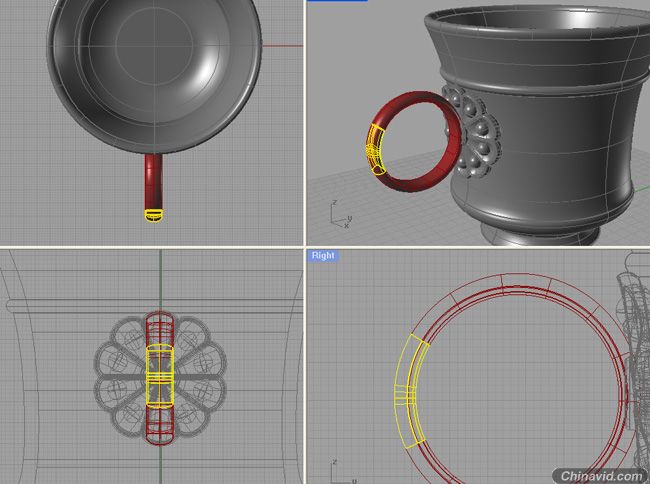The image size is (650, 484).
Task: Select the yellow handle segment in perspective view
Action: coord(376,150)
